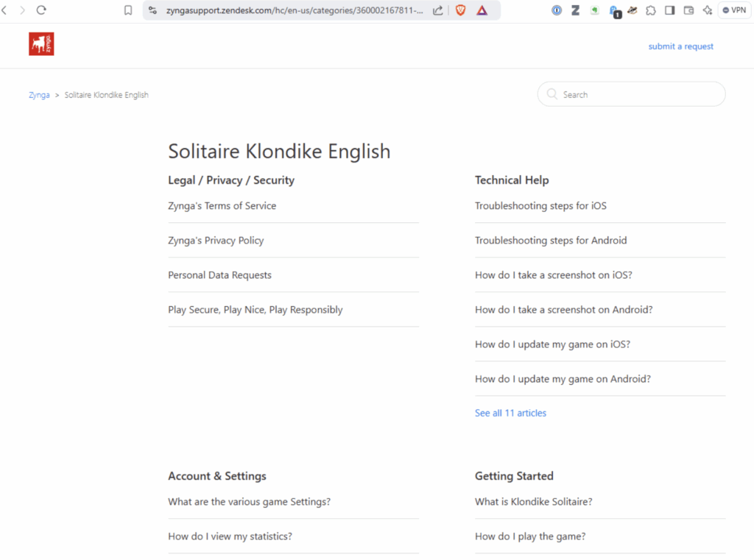Click into the Search field
The width and height of the screenshot is (754, 560).
tap(631, 94)
